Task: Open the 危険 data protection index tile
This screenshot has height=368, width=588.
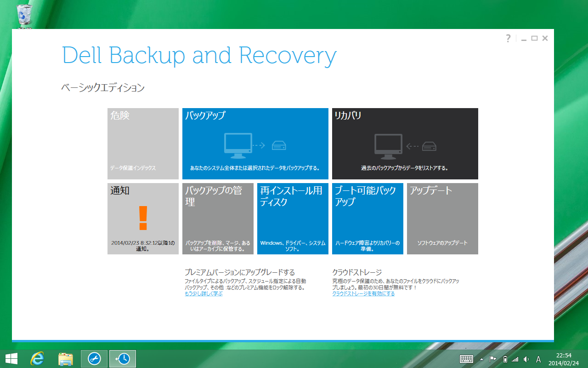Action: tap(143, 144)
